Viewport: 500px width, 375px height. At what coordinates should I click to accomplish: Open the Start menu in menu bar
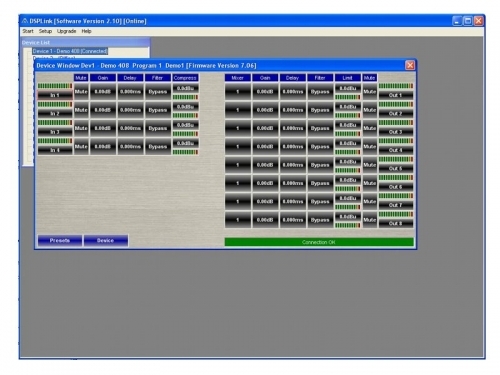coord(28,31)
